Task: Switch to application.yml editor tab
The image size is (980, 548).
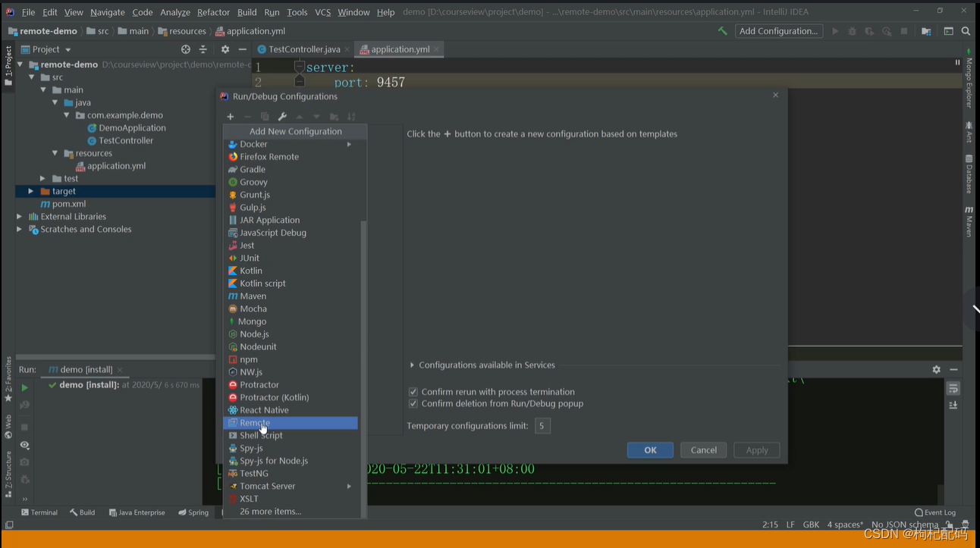Action: pos(400,49)
